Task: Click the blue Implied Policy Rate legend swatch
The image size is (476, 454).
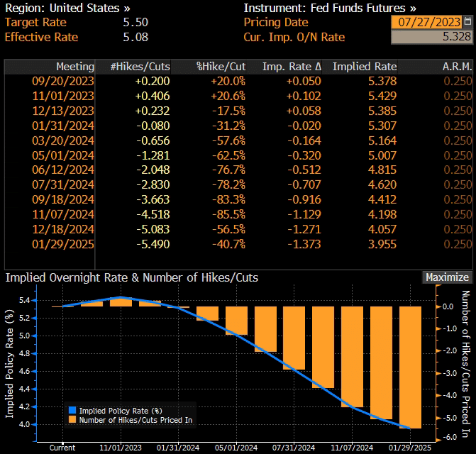Action: point(72,410)
